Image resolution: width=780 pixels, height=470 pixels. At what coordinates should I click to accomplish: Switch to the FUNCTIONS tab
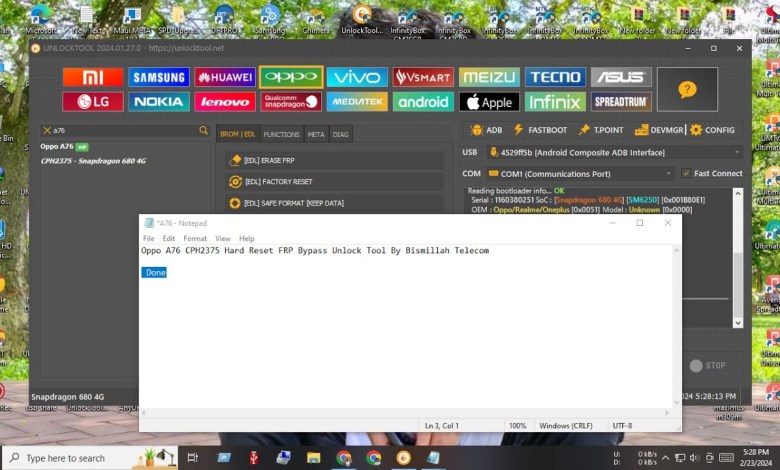281,134
